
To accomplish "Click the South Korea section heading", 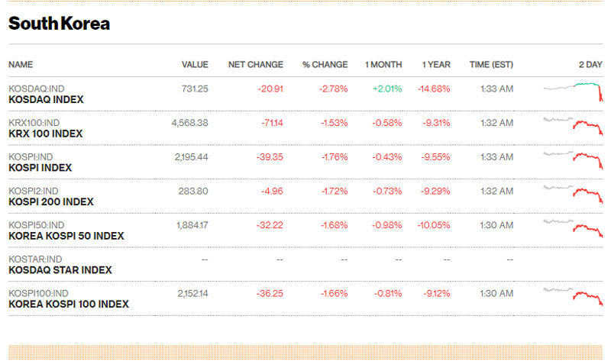I will pos(59,24).
